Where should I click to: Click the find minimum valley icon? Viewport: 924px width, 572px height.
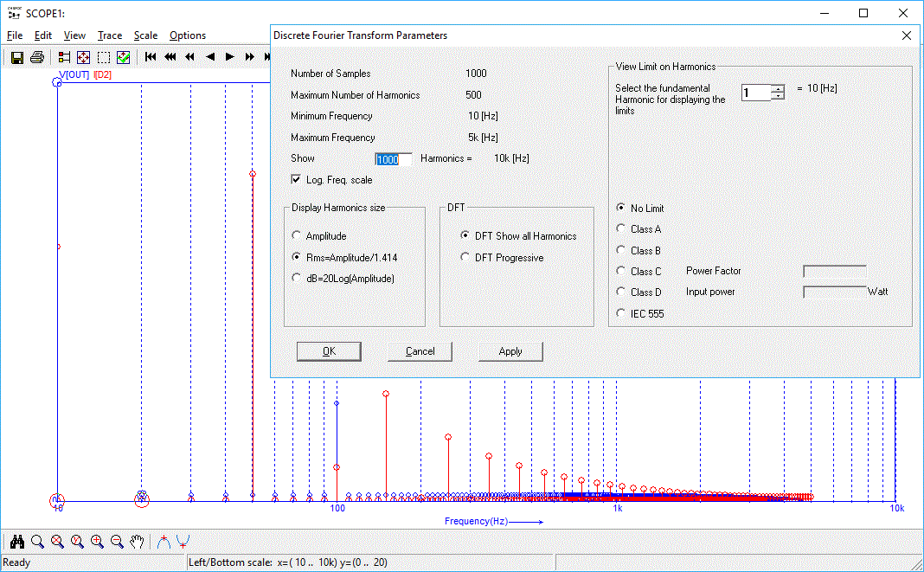point(183,542)
